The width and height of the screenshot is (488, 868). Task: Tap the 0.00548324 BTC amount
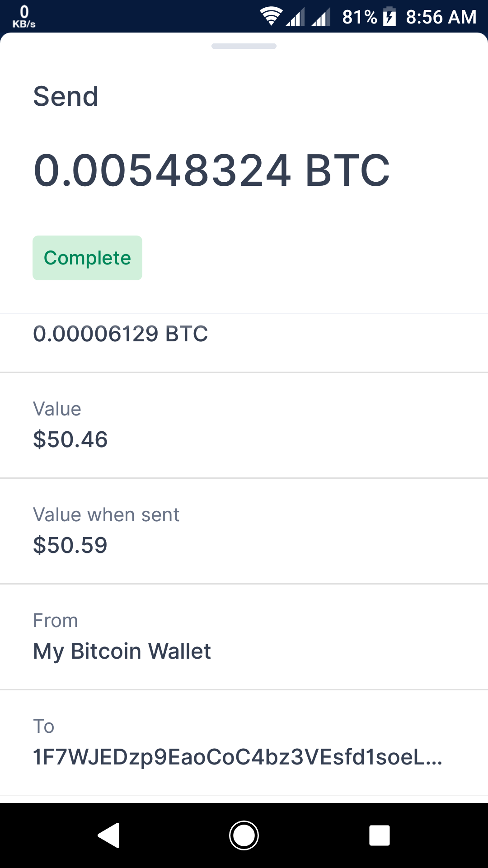211,170
